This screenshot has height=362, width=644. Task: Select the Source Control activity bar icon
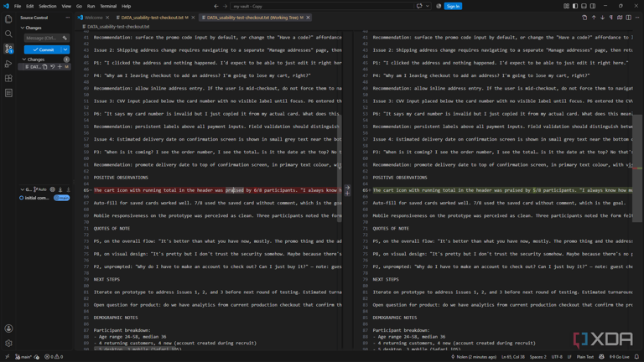(8, 49)
